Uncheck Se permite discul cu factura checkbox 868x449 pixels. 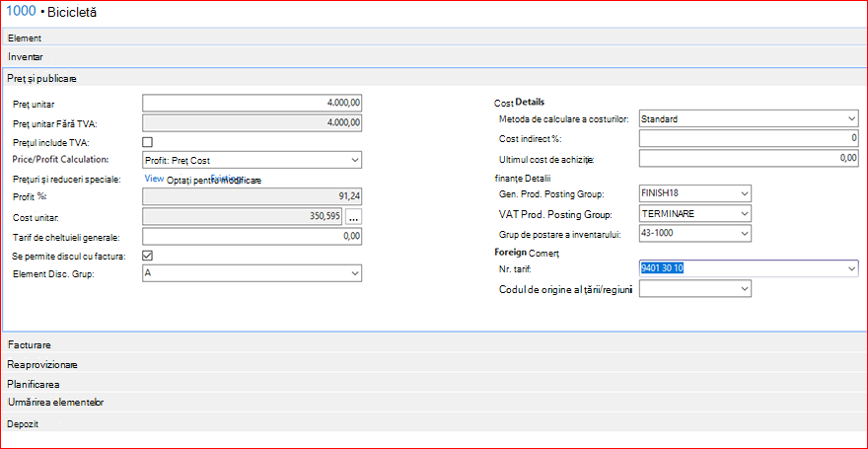tap(147, 256)
